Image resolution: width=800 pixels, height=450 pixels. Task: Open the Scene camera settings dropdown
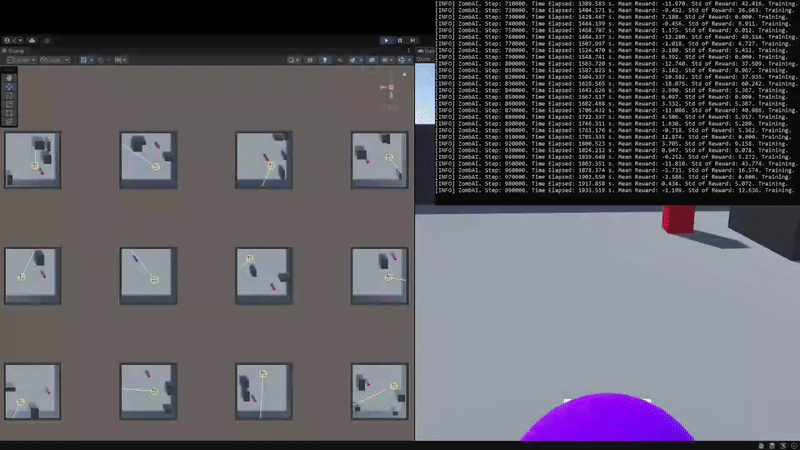click(x=388, y=60)
